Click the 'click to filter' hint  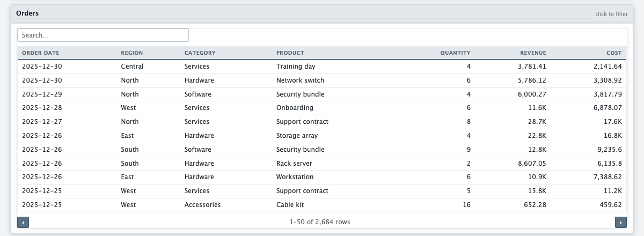(611, 14)
